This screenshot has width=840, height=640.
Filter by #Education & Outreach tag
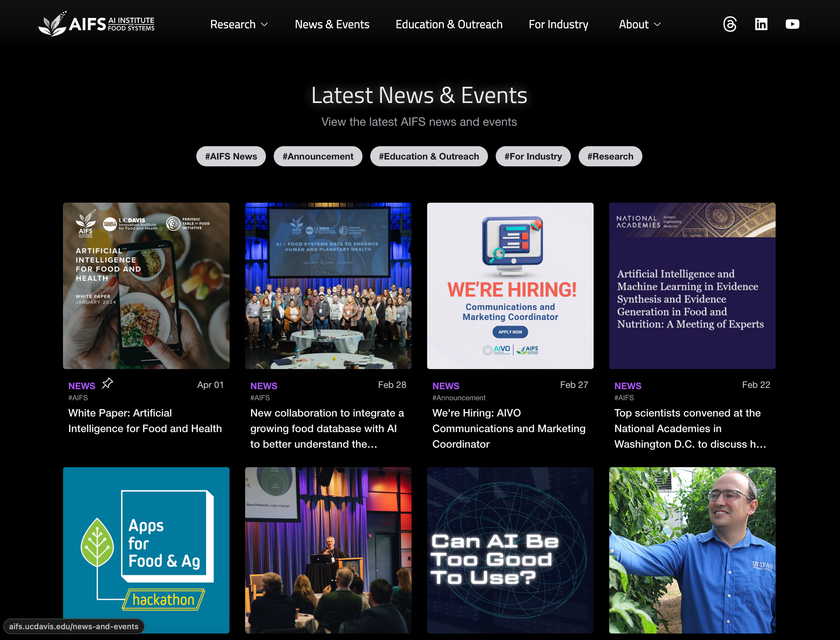tap(428, 156)
